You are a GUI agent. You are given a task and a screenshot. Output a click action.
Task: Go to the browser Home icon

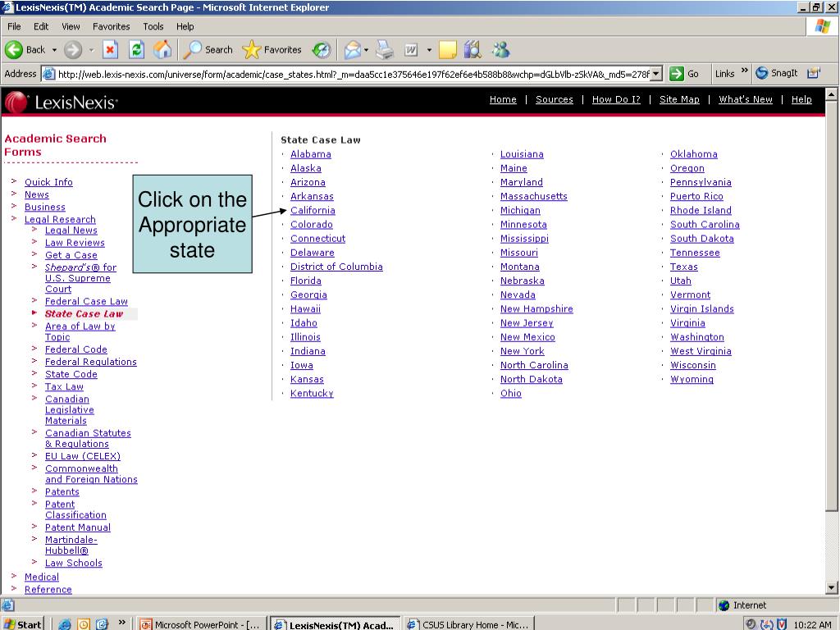click(162, 50)
